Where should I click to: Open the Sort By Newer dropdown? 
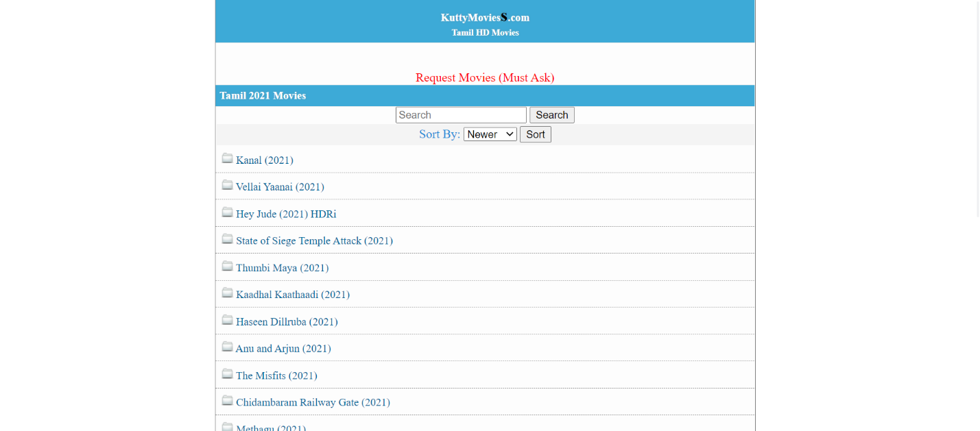click(490, 134)
